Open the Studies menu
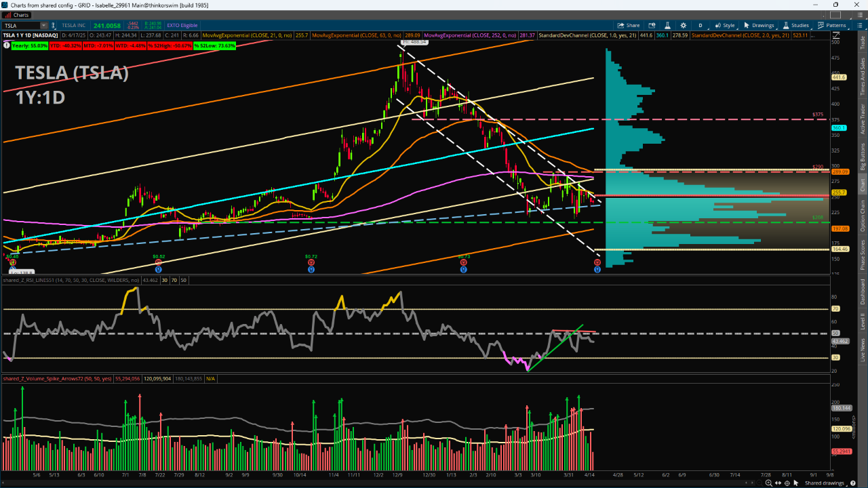This screenshot has width=868, height=488. coord(795,25)
